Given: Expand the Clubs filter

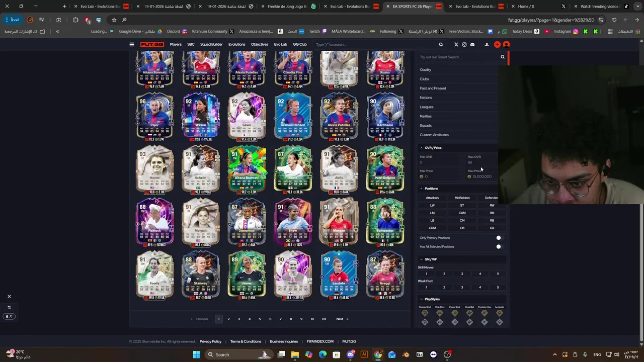Looking at the screenshot, I should 458,79.
